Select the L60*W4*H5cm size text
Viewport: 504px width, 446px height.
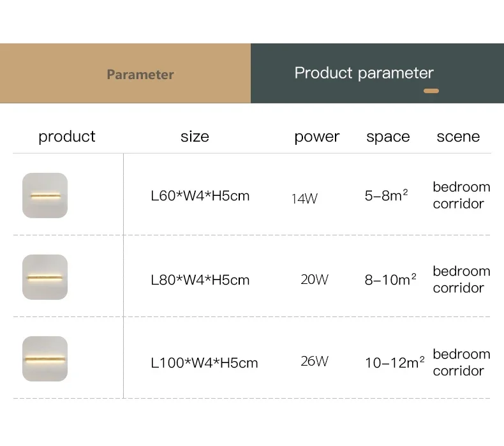click(200, 196)
